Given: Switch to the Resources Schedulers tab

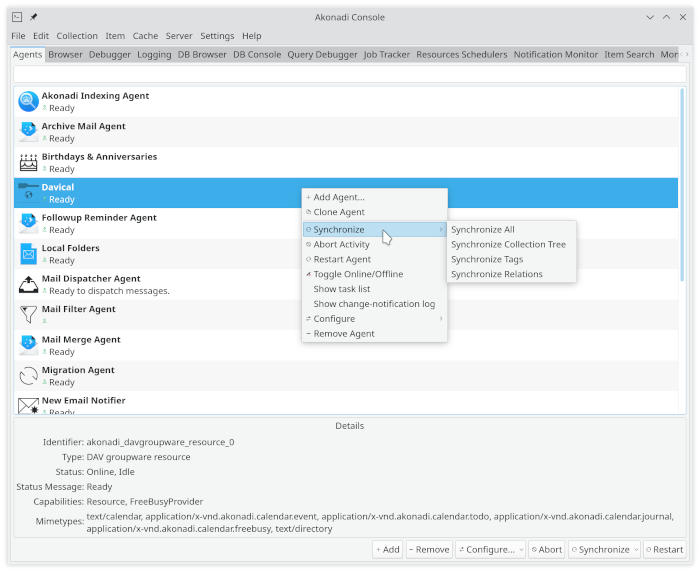Looking at the screenshot, I should coord(462,54).
